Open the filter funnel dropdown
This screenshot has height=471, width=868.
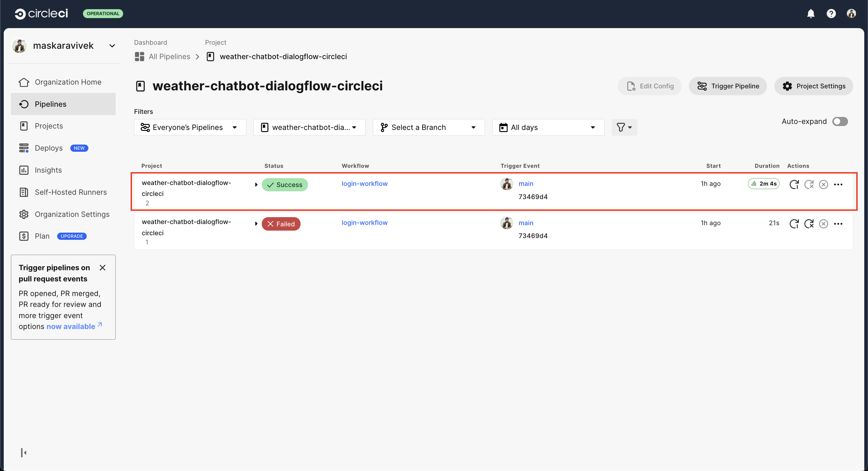(624, 127)
